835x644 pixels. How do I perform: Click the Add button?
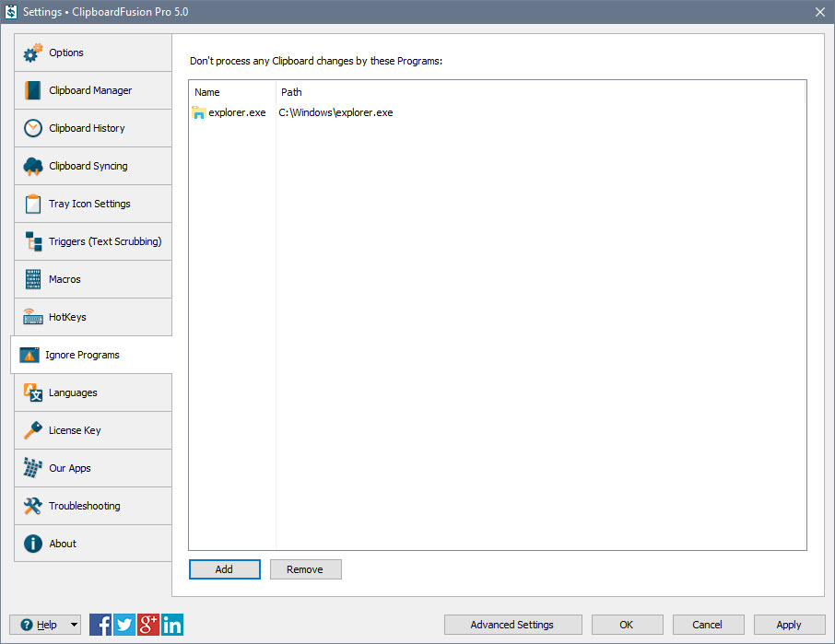(x=225, y=569)
